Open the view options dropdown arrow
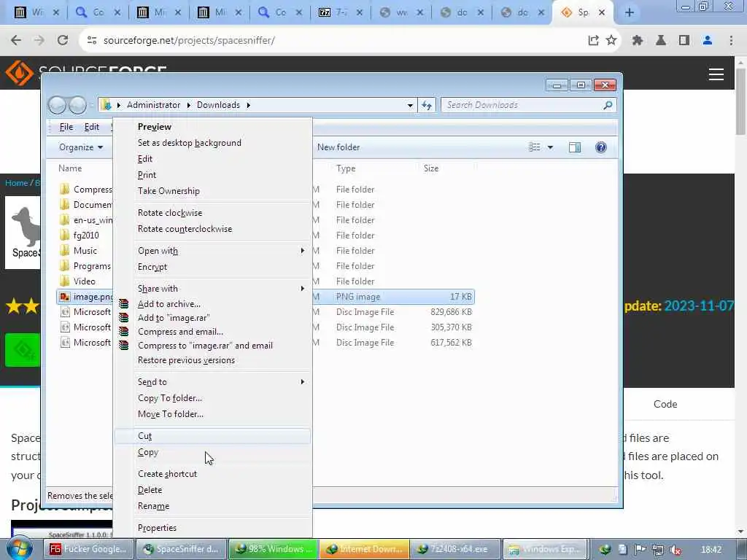Viewport: 747px width, 560px height. point(550,147)
